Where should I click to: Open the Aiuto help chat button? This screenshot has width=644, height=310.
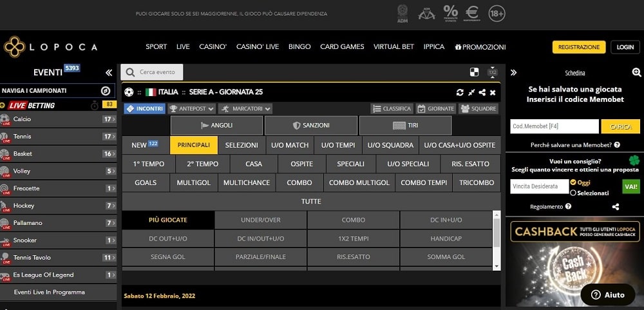[608, 295]
